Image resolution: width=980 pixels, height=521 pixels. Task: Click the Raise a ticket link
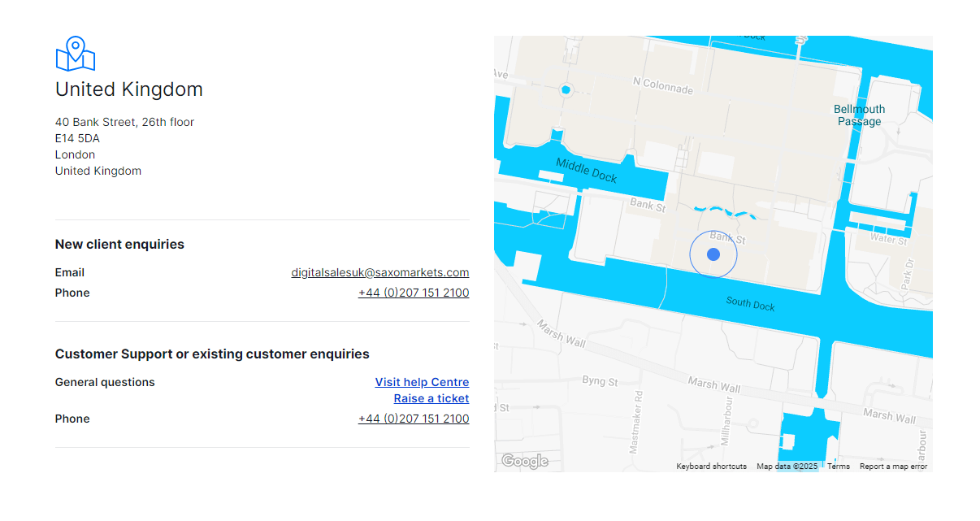click(x=431, y=398)
